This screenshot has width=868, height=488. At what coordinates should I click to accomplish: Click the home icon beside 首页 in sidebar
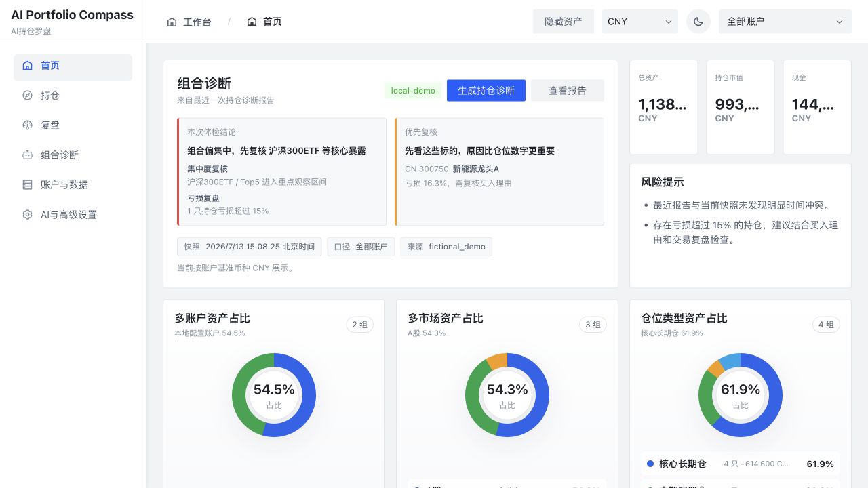click(27, 66)
